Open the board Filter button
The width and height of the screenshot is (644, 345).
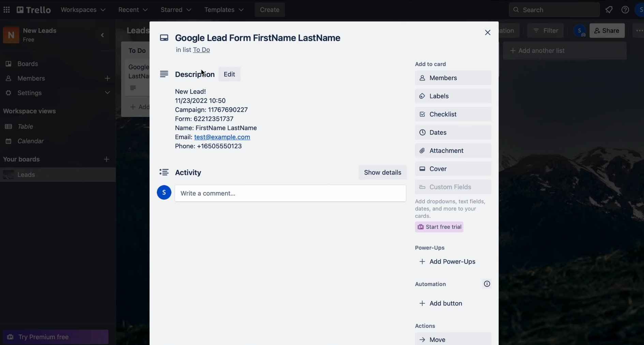pos(545,31)
